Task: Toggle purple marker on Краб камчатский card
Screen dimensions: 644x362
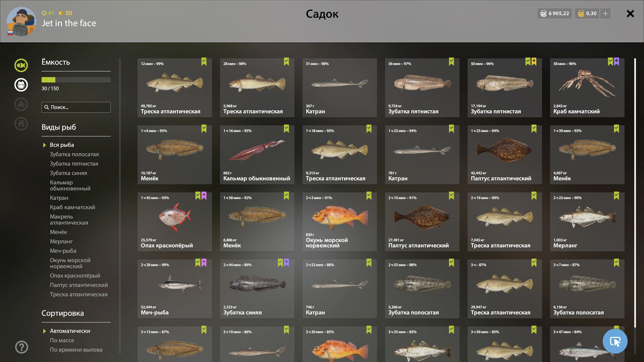Action: tap(616, 62)
